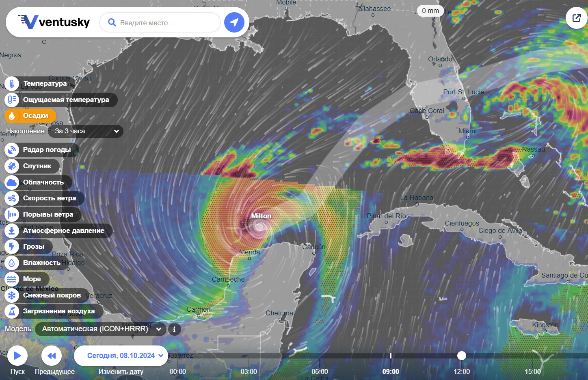Click the Море layer label
588x380 pixels.
coord(32,279)
